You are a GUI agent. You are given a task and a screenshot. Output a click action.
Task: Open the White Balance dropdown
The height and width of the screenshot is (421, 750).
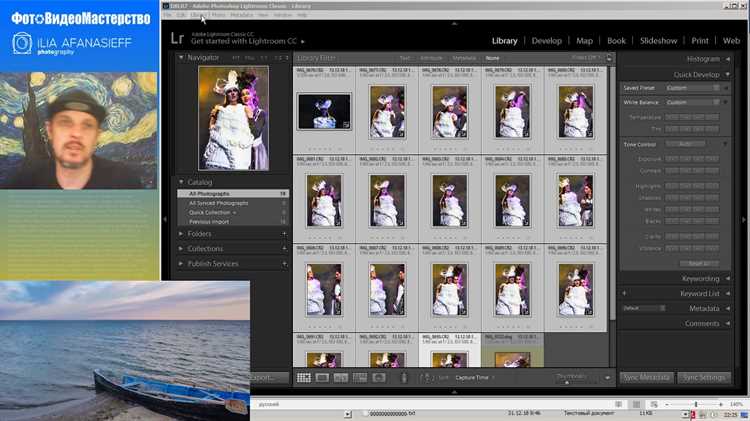pos(693,102)
